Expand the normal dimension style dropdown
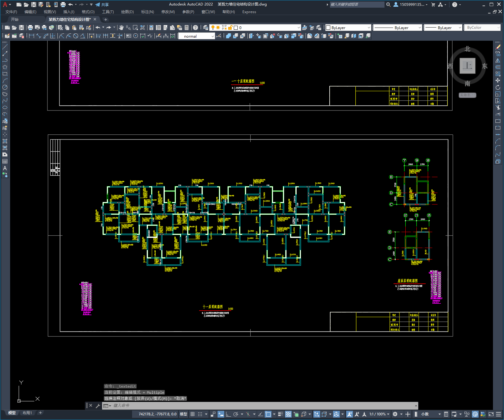 [x=196, y=36]
